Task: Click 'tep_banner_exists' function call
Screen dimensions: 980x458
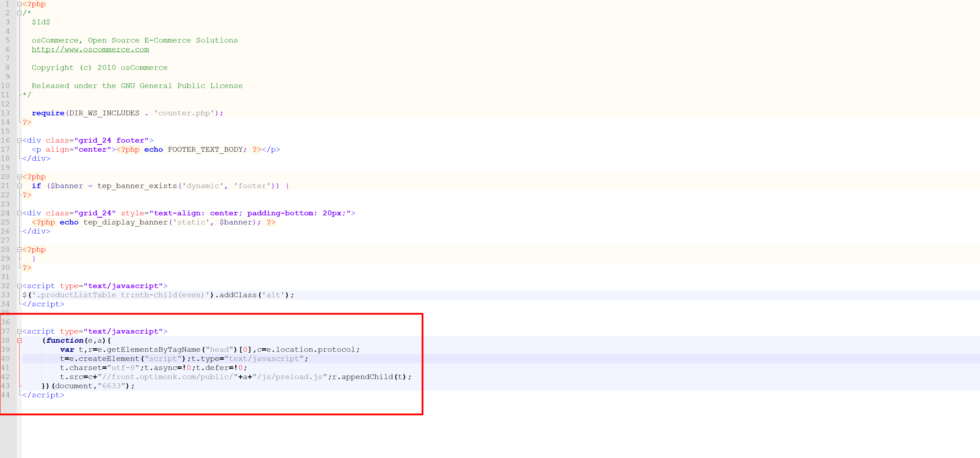Action: coord(137,186)
